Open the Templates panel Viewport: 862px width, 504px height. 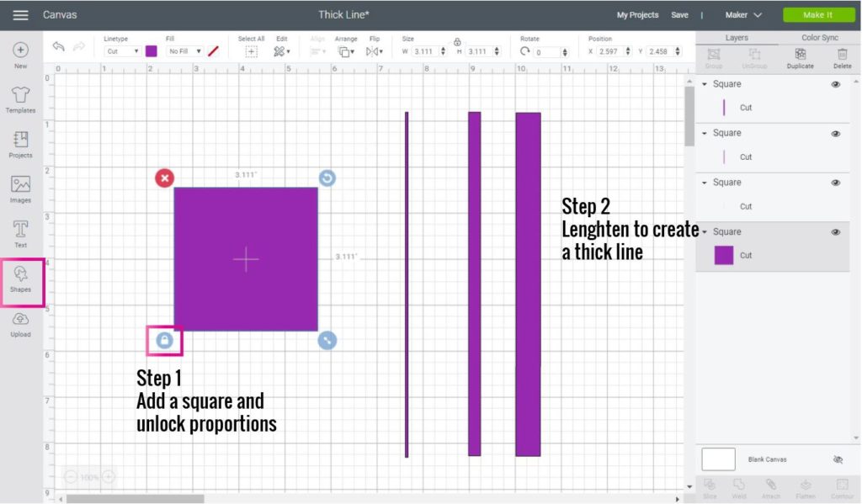point(20,99)
